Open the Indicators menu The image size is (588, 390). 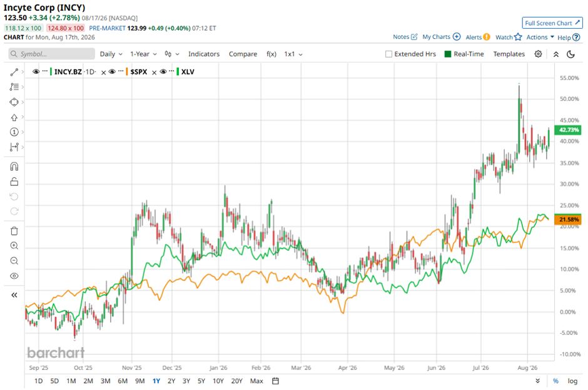tap(204, 54)
